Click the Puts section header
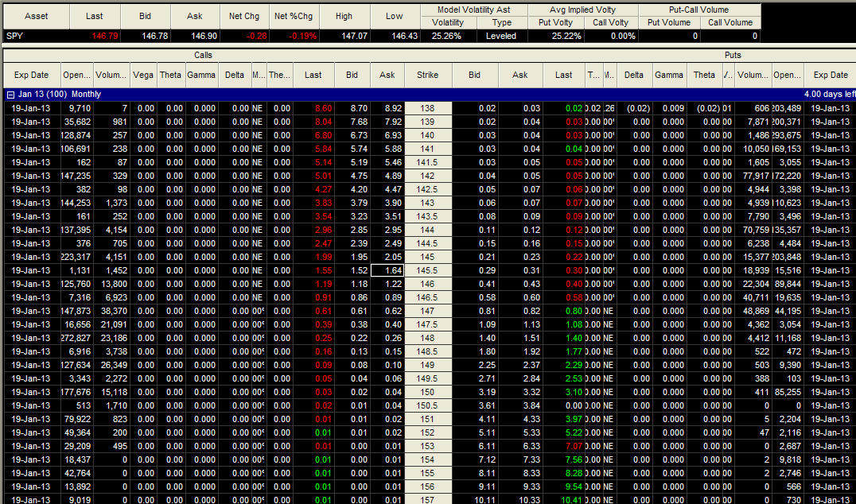 coord(733,55)
